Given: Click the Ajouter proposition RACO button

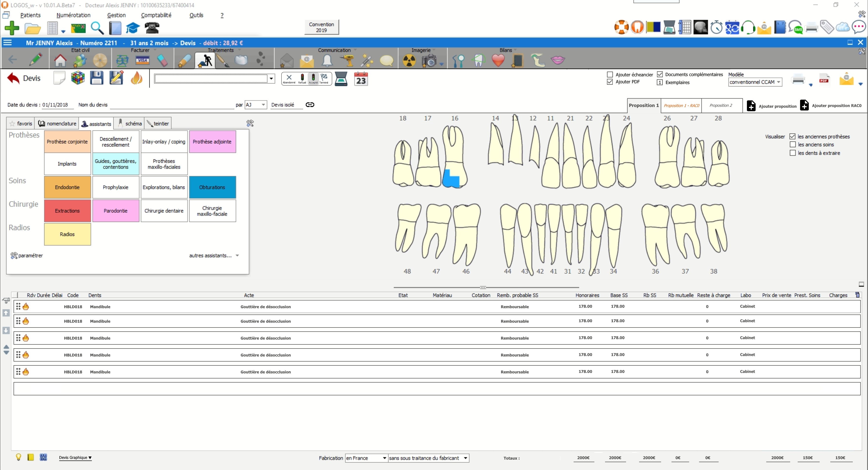Looking at the screenshot, I should pyautogui.click(x=831, y=105).
